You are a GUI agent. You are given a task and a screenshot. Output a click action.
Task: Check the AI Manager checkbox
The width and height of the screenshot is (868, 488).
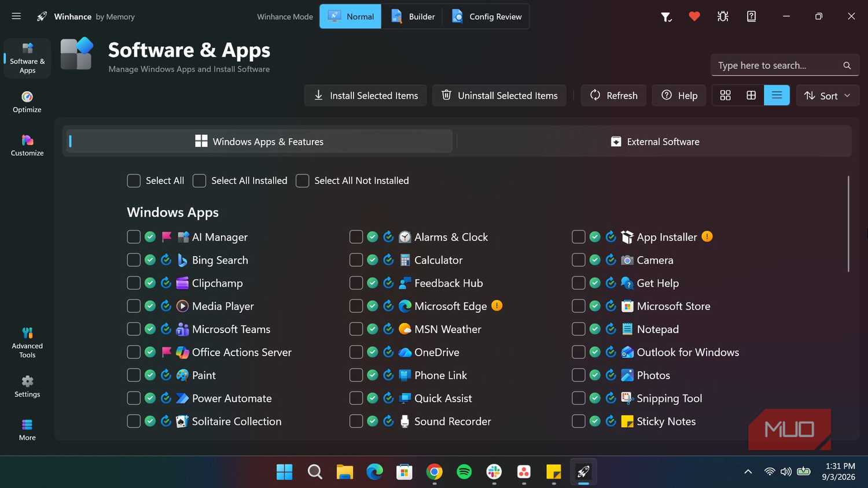click(134, 236)
